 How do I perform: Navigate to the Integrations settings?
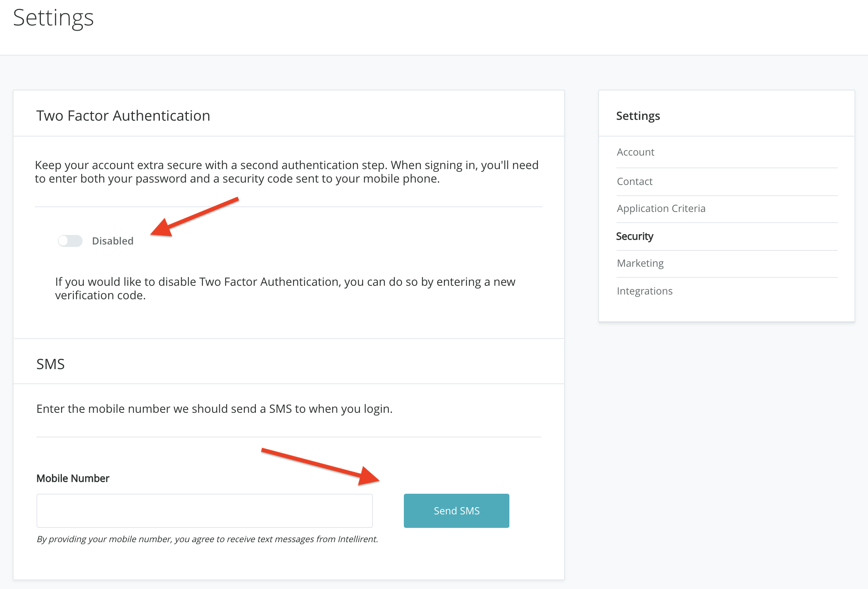(x=644, y=291)
